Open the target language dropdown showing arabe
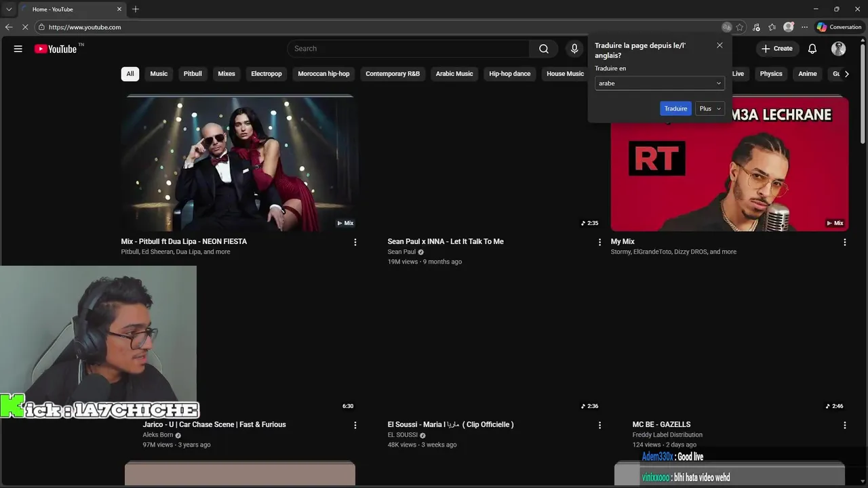 pos(660,83)
